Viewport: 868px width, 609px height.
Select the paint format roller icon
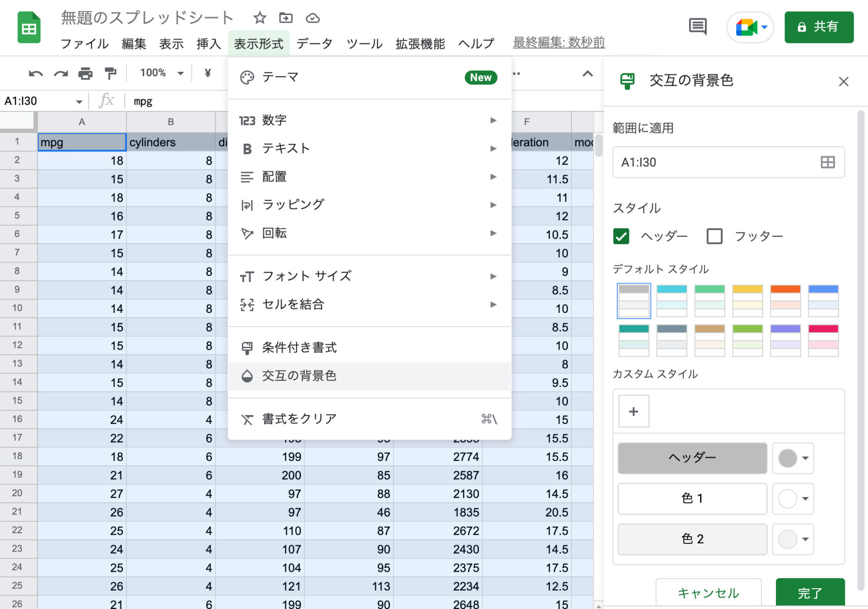click(110, 73)
